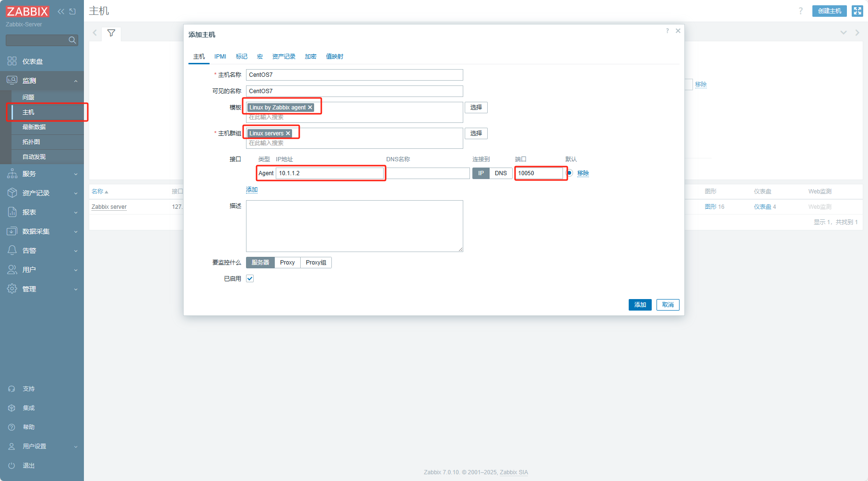This screenshot has width=868, height=481.
Task: Click the blue 添加 submit button
Action: (640, 305)
